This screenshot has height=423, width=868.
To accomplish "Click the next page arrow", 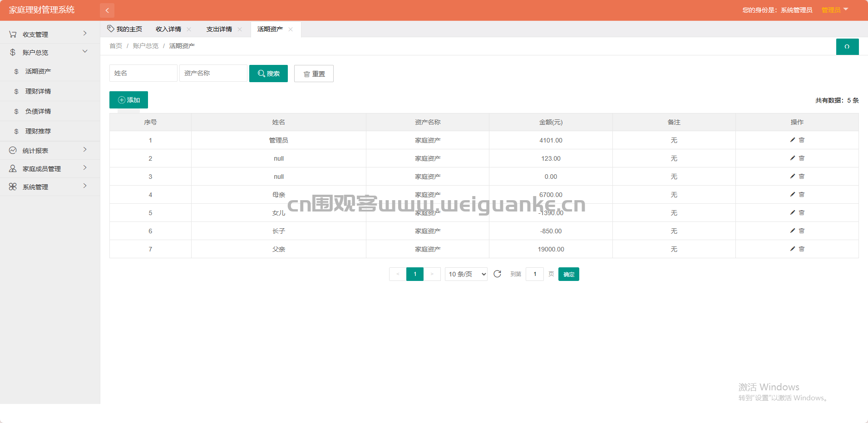I will pos(432,274).
